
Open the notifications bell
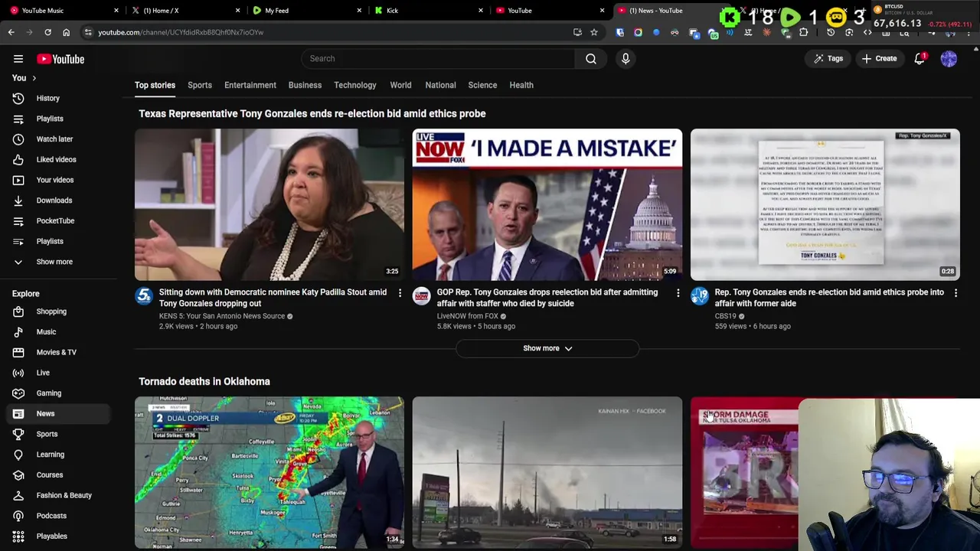coord(920,59)
